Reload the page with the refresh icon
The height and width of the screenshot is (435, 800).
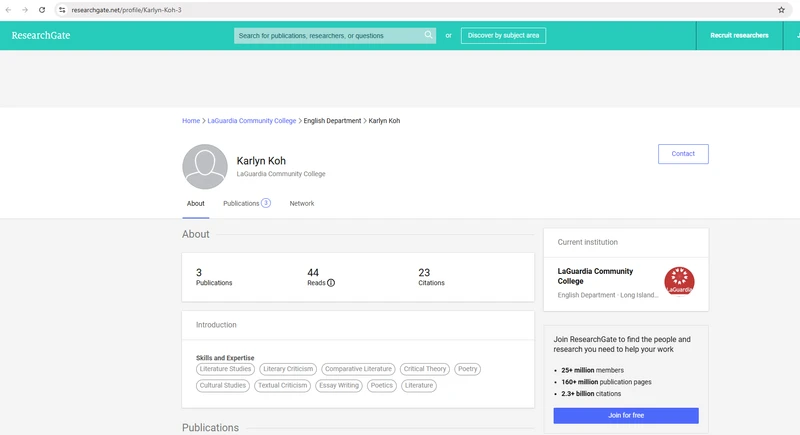click(42, 10)
